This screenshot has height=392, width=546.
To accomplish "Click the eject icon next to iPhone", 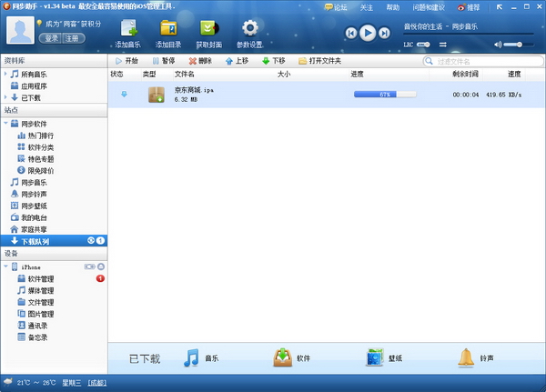I will tap(101, 266).
